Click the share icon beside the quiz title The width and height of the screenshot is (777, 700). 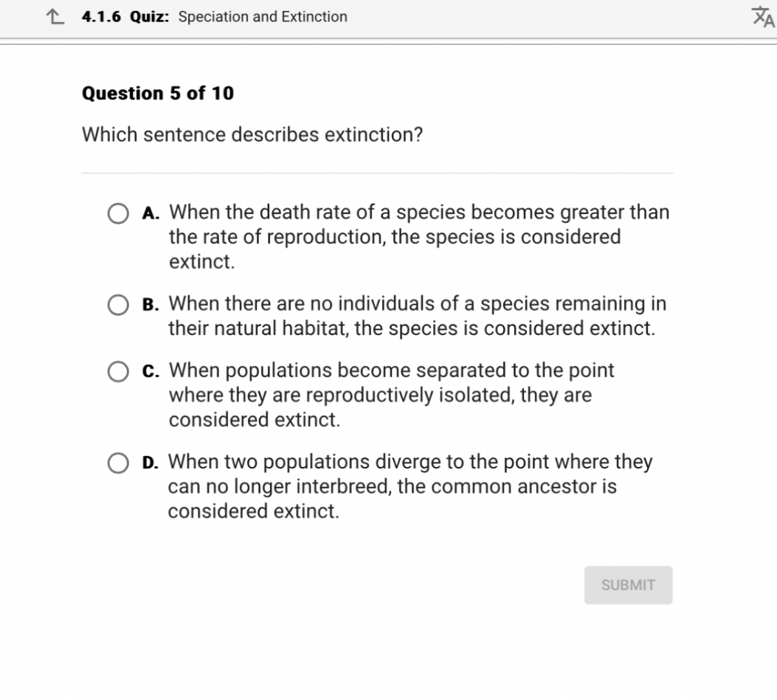click(52, 16)
